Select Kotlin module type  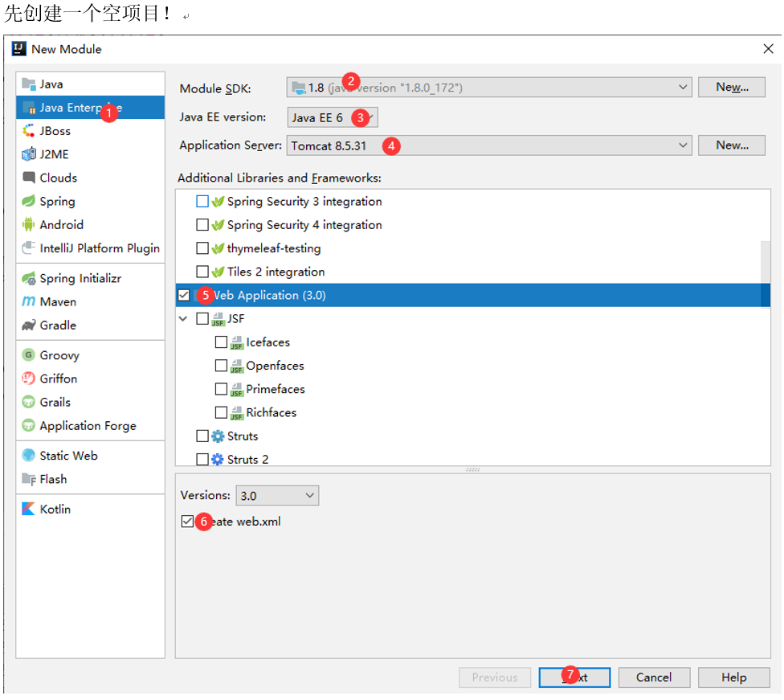click(90, 509)
